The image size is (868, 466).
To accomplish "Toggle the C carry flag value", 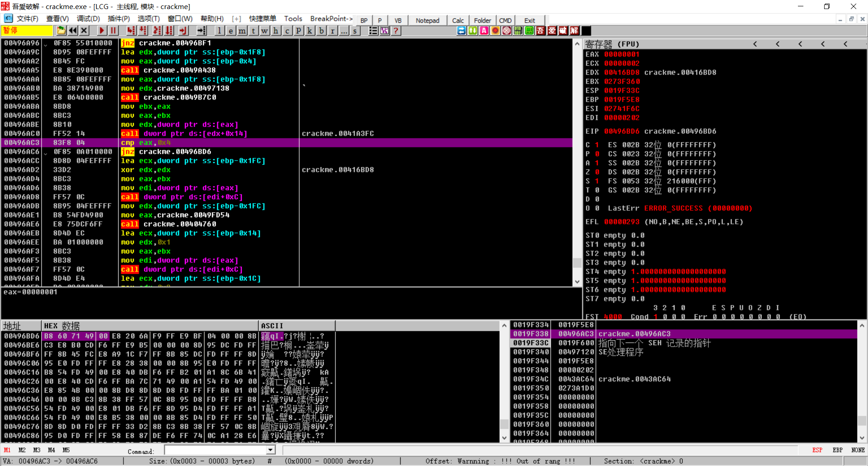I will (x=597, y=145).
